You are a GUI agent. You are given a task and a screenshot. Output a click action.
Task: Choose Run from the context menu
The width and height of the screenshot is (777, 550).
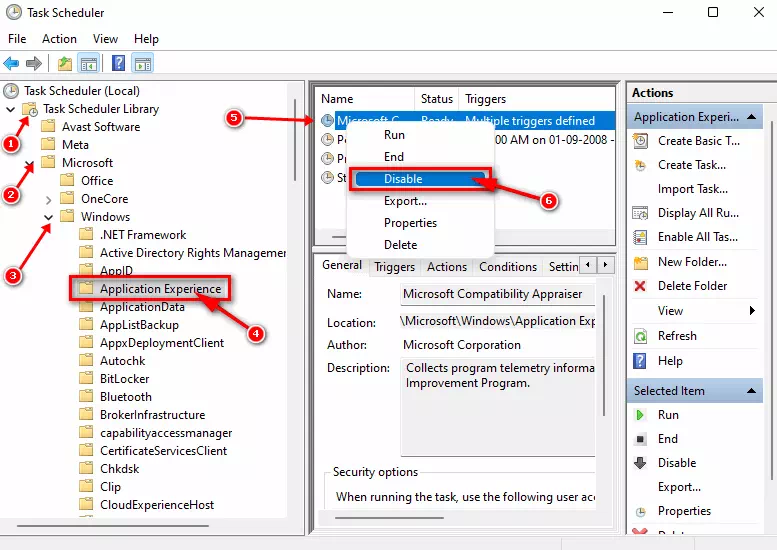[394, 135]
